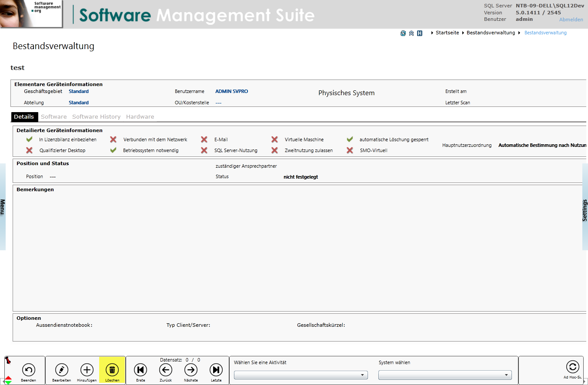Go to next record with Nächste

pyautogui.click(x=191, y=370)
